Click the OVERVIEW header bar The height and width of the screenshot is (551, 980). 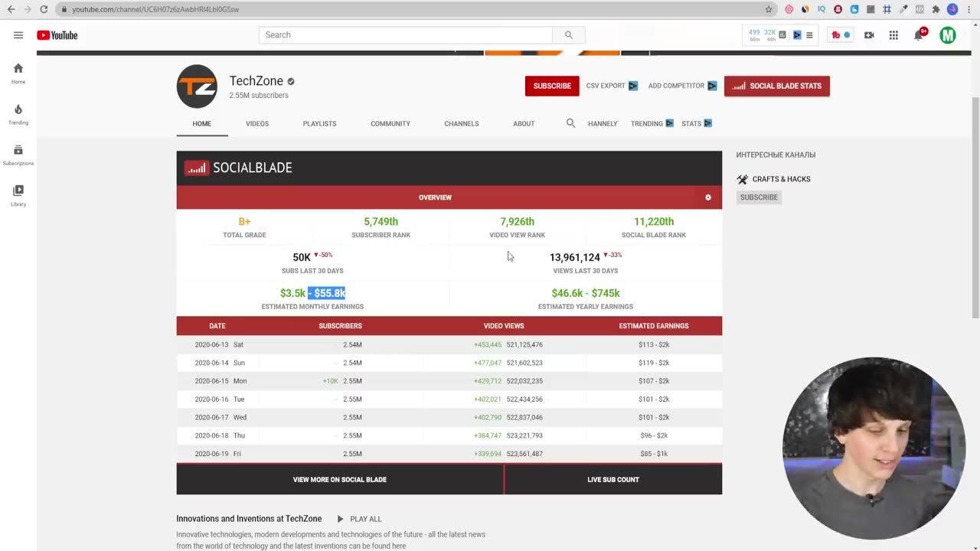[x=449, y=197]
